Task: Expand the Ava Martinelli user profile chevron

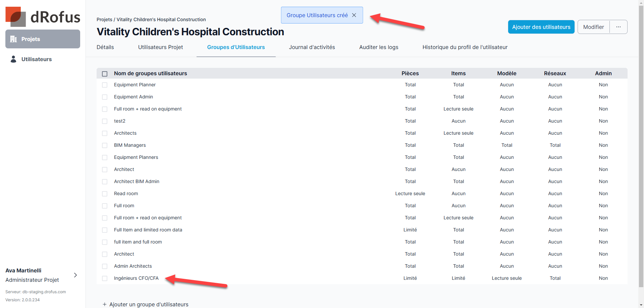Action: click(x=75, y=275)
